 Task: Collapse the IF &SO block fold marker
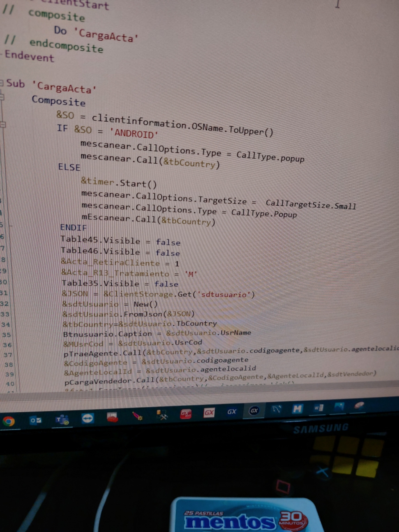click(x=3, y=125)
